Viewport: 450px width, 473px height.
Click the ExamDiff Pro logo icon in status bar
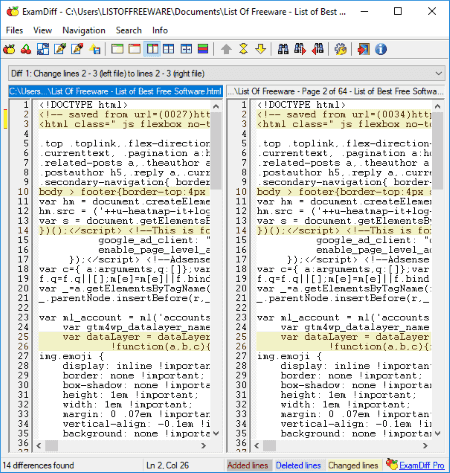coord(392,464)
